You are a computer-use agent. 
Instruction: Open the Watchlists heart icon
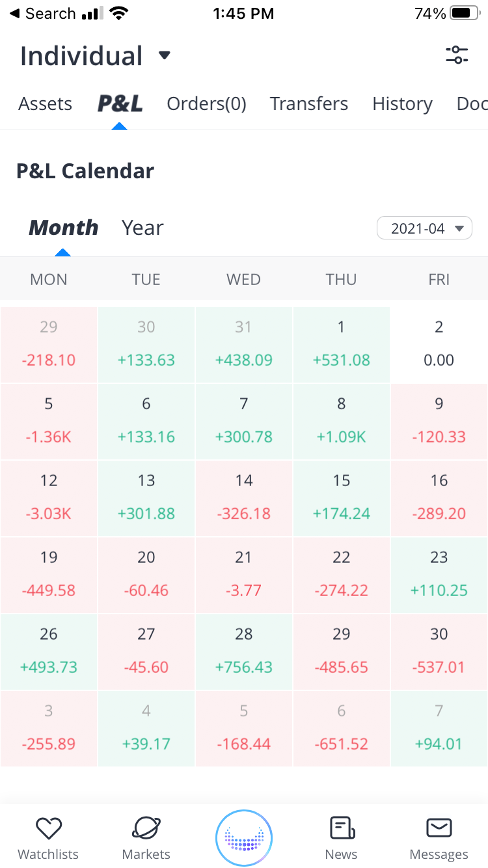[x=48, y=828]
